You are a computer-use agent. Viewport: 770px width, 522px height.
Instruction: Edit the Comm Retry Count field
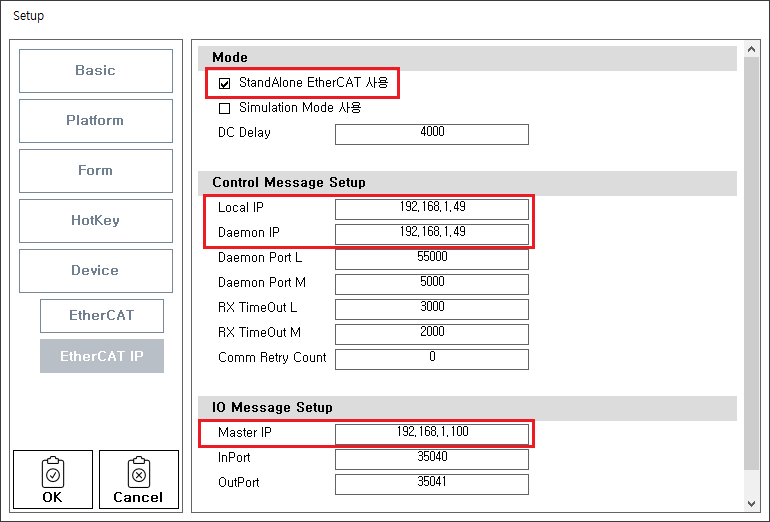pyautogui.click(x=432, y=359)
